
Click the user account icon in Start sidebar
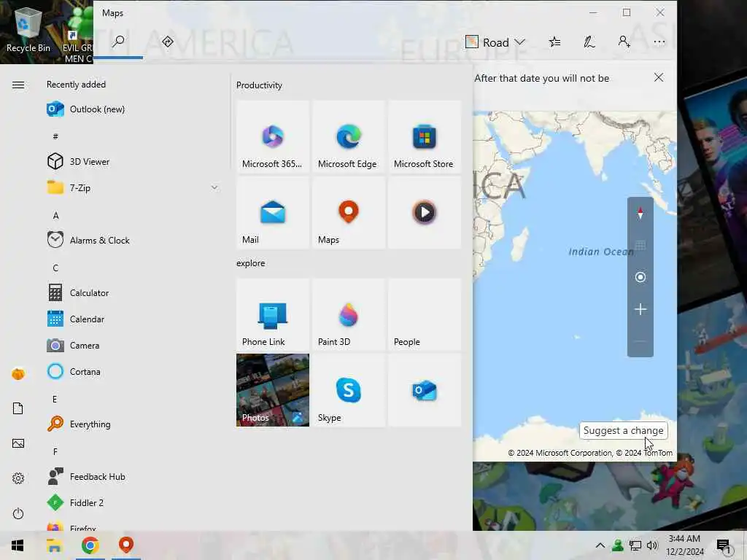[18, 374]
